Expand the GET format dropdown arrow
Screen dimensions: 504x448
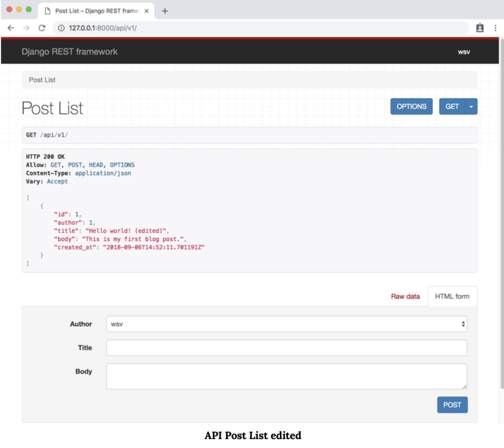[x=471, y=107]
